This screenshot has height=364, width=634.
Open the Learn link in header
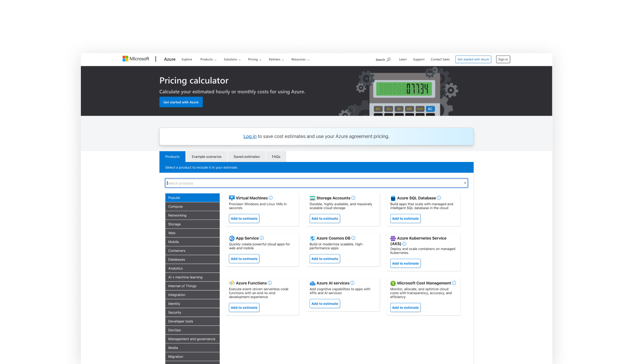[403, 60]
